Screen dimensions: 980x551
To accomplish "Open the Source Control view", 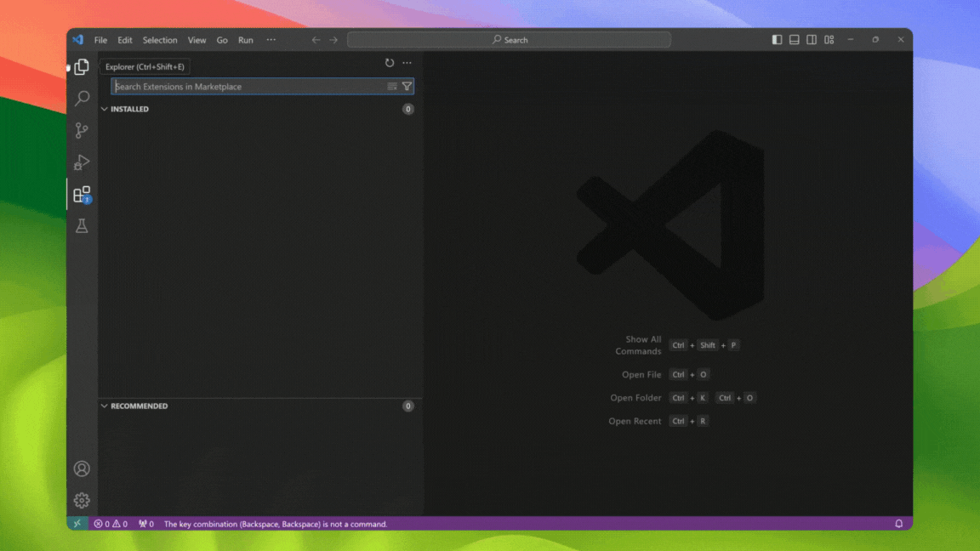I will click(81, 130).
